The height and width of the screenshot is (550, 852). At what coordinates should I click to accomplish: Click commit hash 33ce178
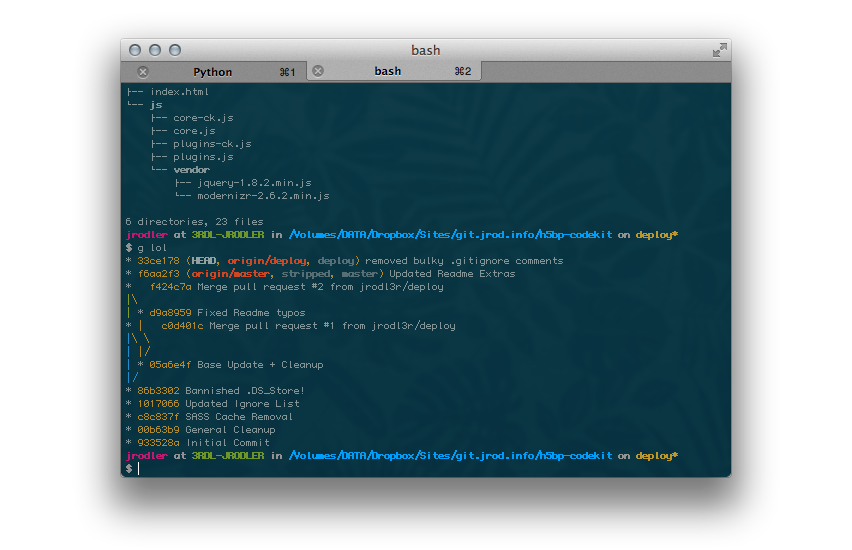158,261
